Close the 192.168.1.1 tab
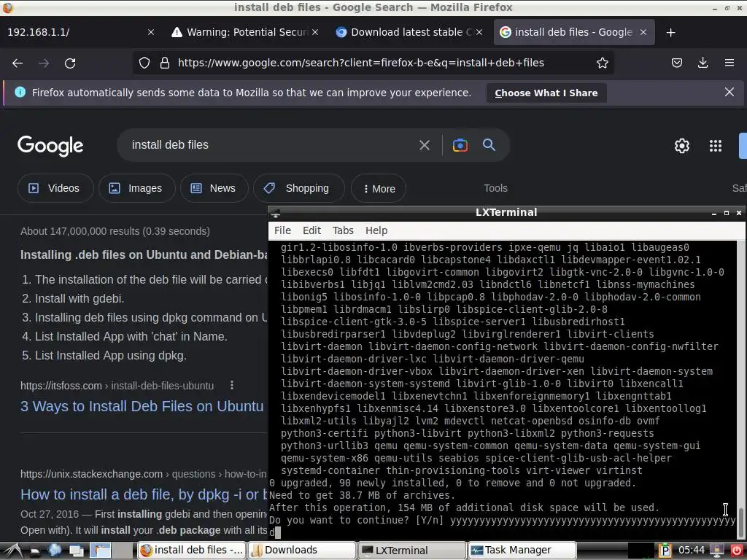747x560 pixels. pos(151,32)
